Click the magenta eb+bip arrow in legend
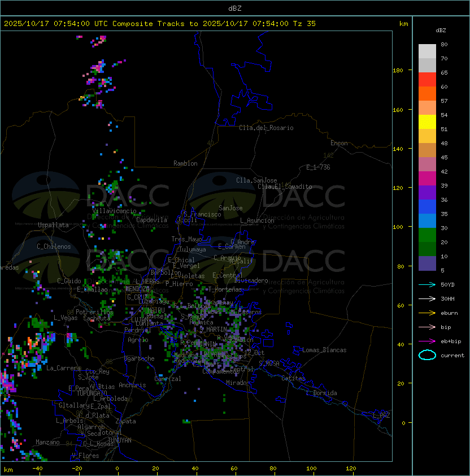The width and height of the screenshot is (470, 476). coord(427,341)
